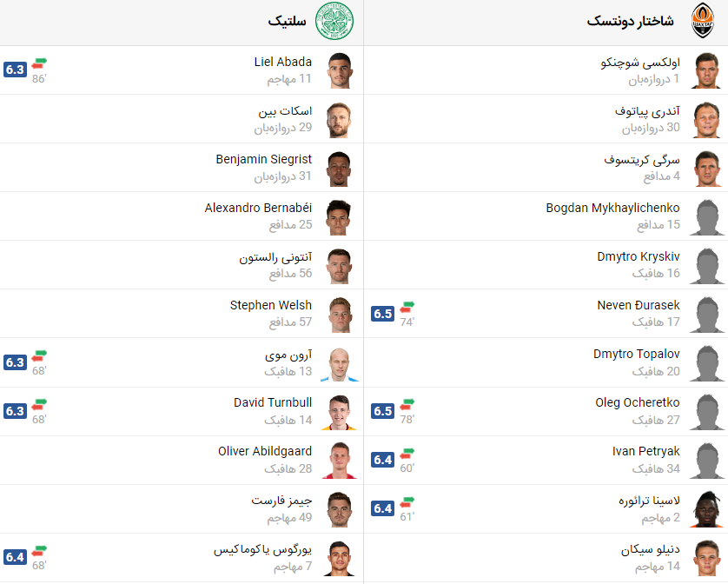
Task: Click David Turnbull's substitution icon
Action: coord(39,405)
